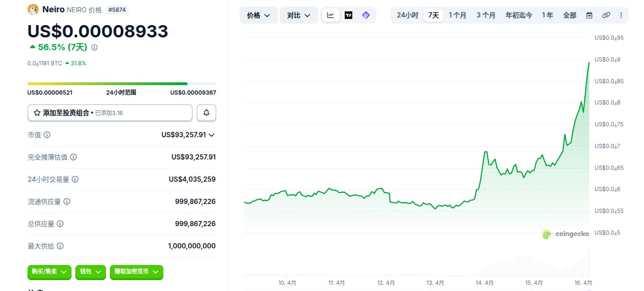The height and width of the screenshot is (291, 644).
Task: Click the #5874 rank badge
Action: click(117, 9)
